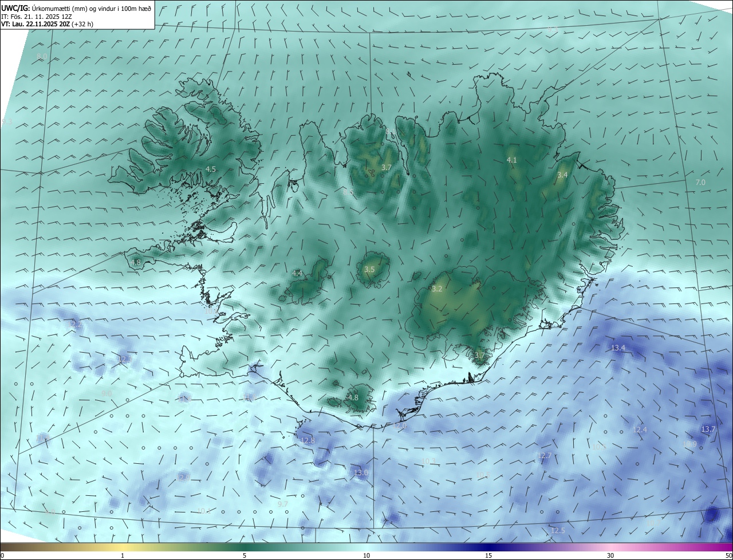Click the 9.7 value in the southern sea
The height and width of the screenshot is (560, 733).
282,504
